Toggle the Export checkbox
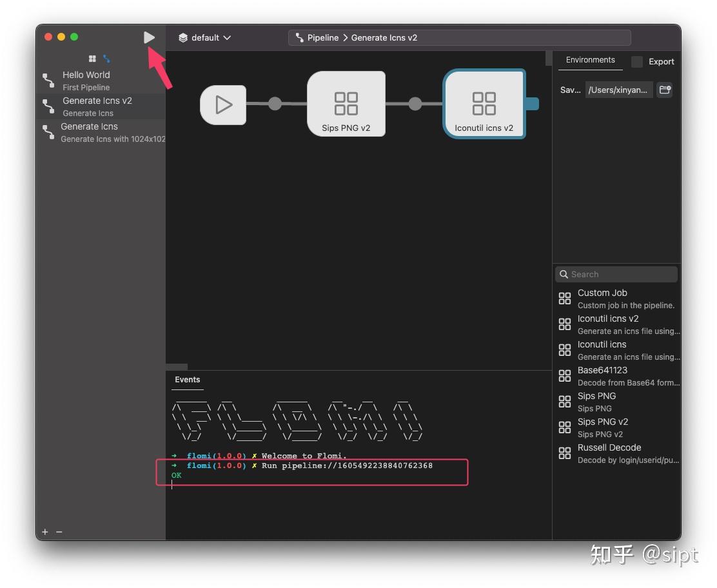 pos(637,61)
